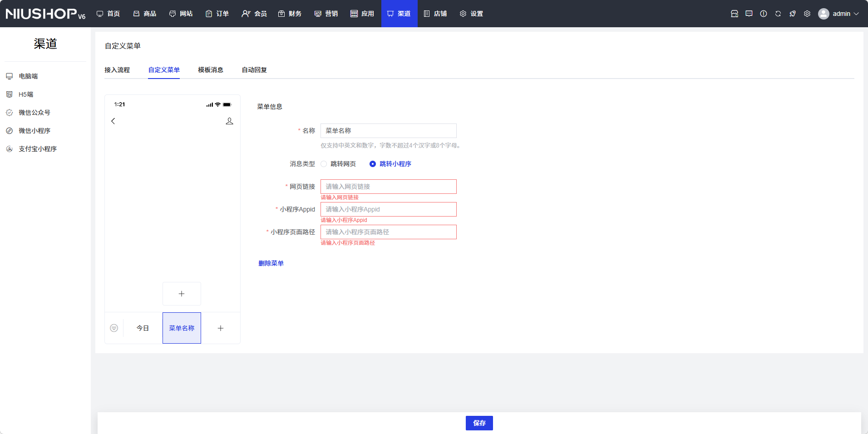Open the message chat icon in header
868x434 pixels.
coord(749,14)
